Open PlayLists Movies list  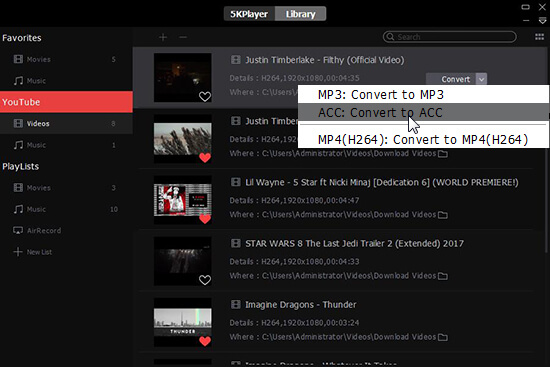tap(66, 188)
